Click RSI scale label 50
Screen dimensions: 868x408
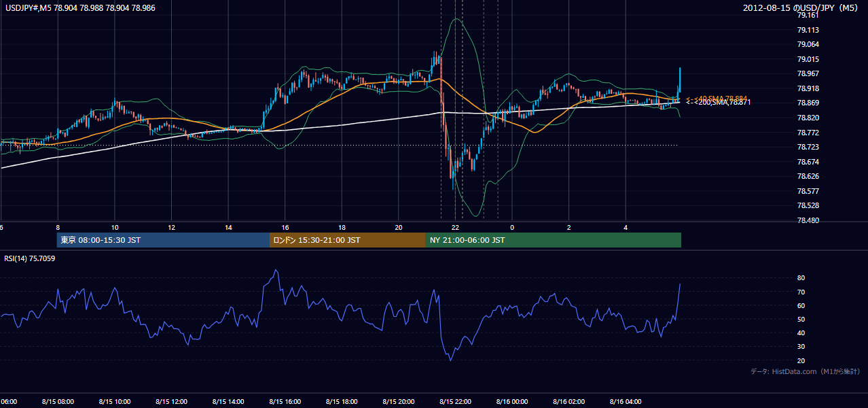tap(801, 319)
